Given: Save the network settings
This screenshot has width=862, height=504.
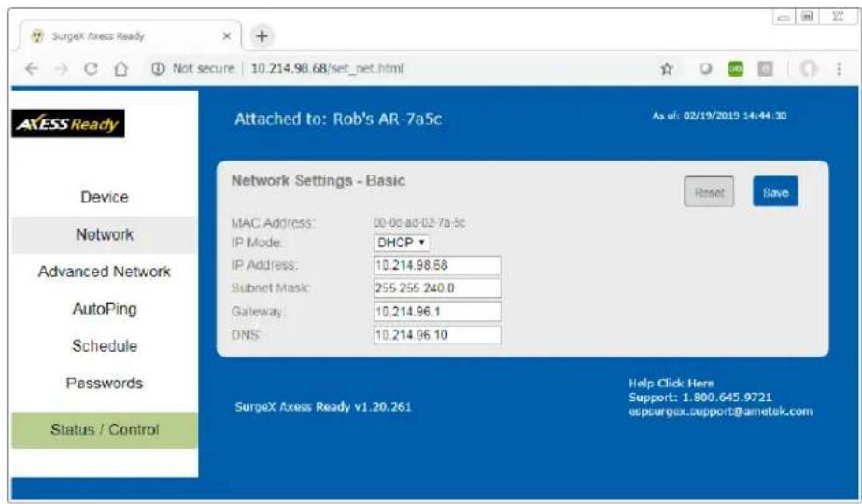Looking at the screenshot, I should [x=775, y=192].
